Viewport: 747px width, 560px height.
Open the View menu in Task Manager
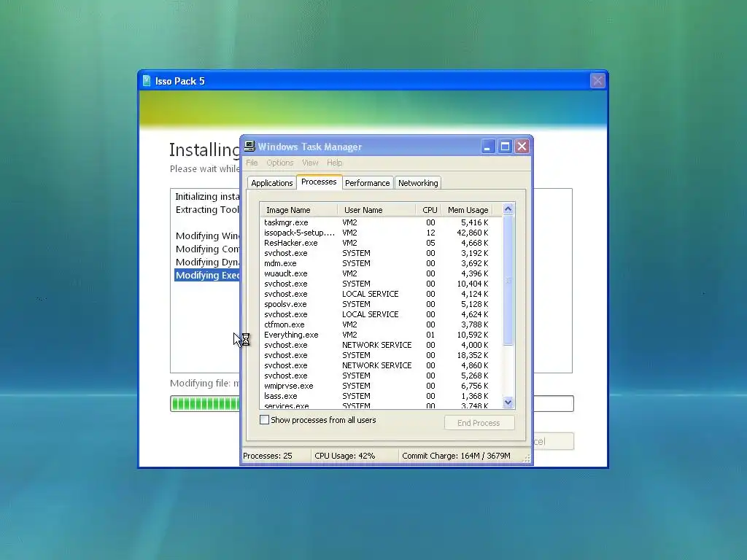pos(310,163)
